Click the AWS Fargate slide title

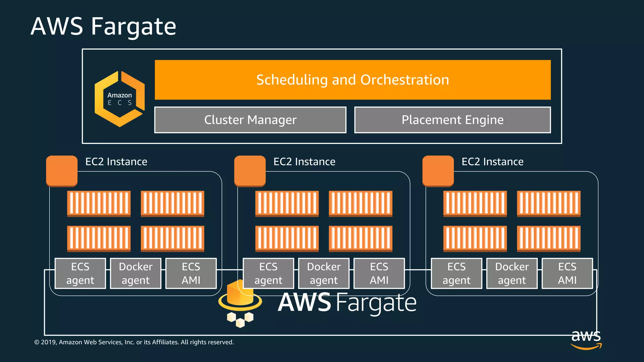[x=103, y=26]
